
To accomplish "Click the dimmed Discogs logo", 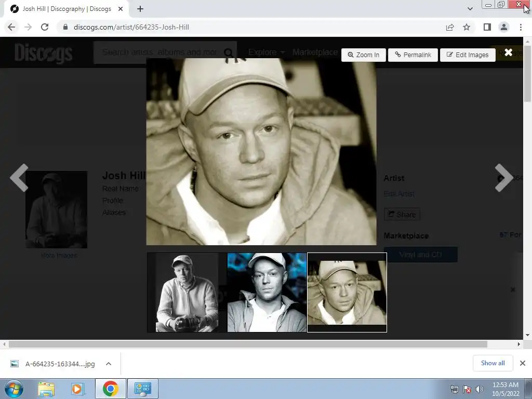I will pyautogui.click(x=44, y=53).
